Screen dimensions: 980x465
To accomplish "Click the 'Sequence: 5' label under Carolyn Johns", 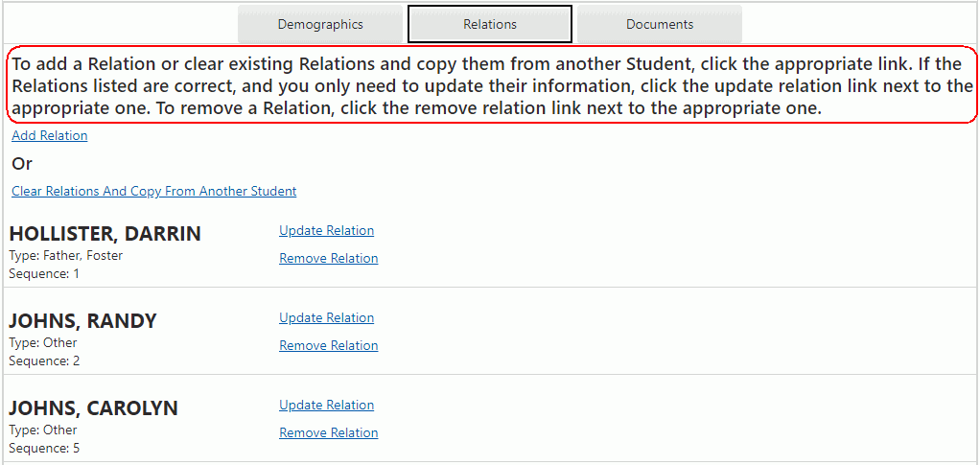I will click(44, 449).
